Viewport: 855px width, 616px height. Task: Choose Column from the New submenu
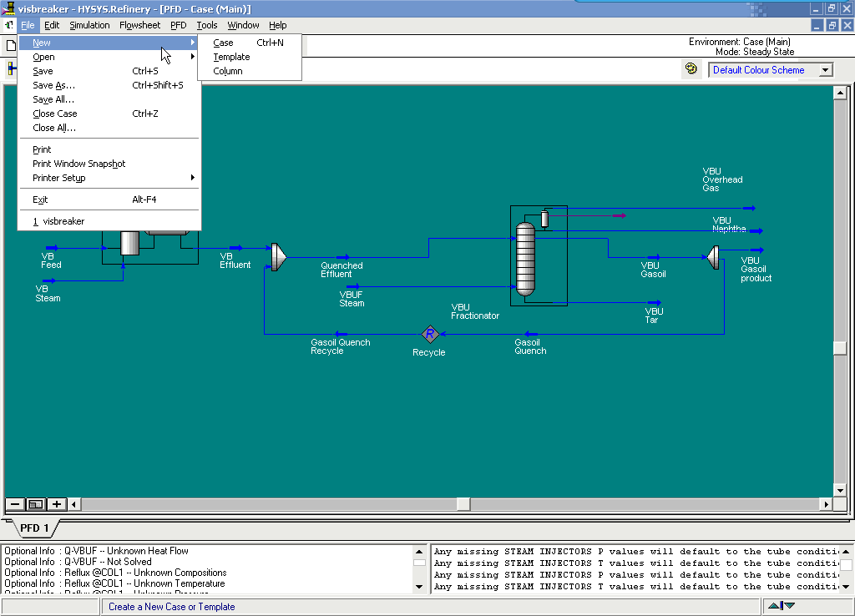click(x=250, y=71)
